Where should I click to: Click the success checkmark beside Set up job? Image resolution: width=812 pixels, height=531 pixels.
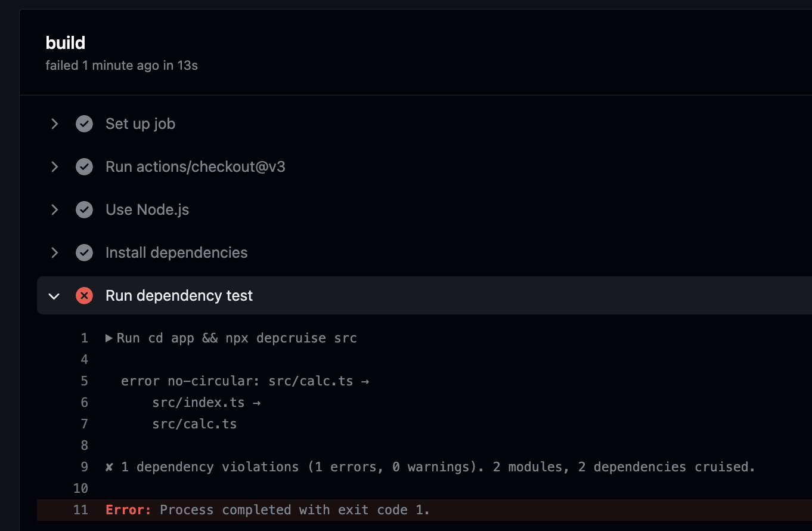click(x=84, y=124)
